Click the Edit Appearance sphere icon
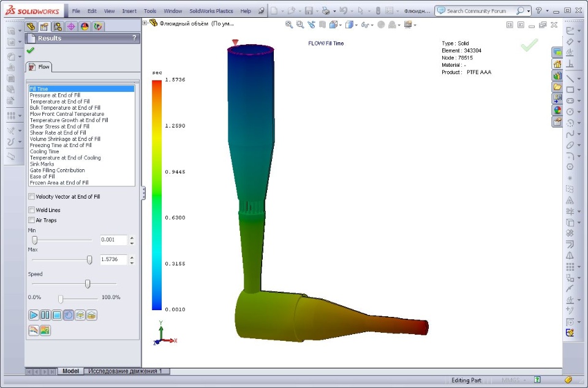This screenshot has width=588, height=388. pyautogui.click(x=381, y=25)
